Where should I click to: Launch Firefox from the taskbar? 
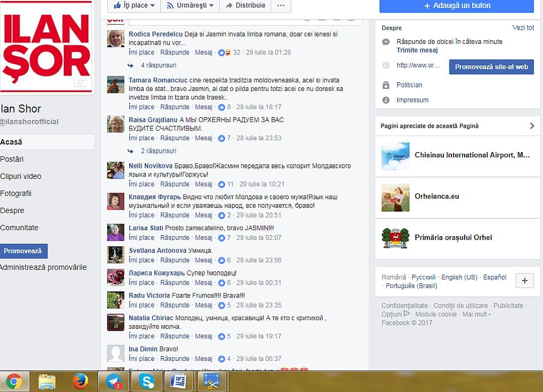coord(80,381)
